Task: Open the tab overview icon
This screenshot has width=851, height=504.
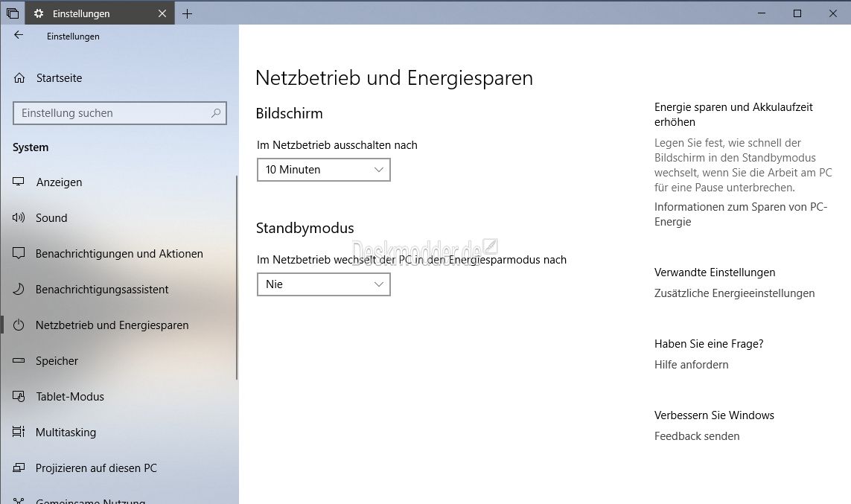Action: tap(13, 13)
